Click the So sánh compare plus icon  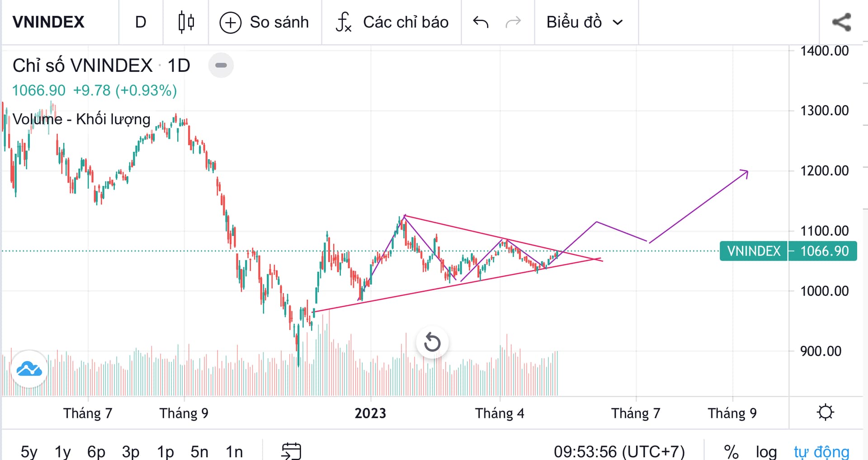230,22
